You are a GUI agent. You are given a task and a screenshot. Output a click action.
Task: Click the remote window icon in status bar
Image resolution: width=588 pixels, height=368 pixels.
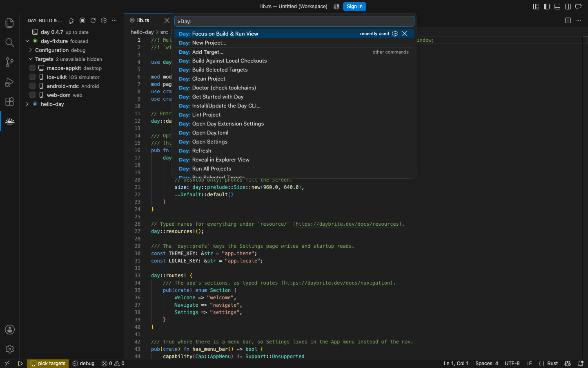point(7,364)
